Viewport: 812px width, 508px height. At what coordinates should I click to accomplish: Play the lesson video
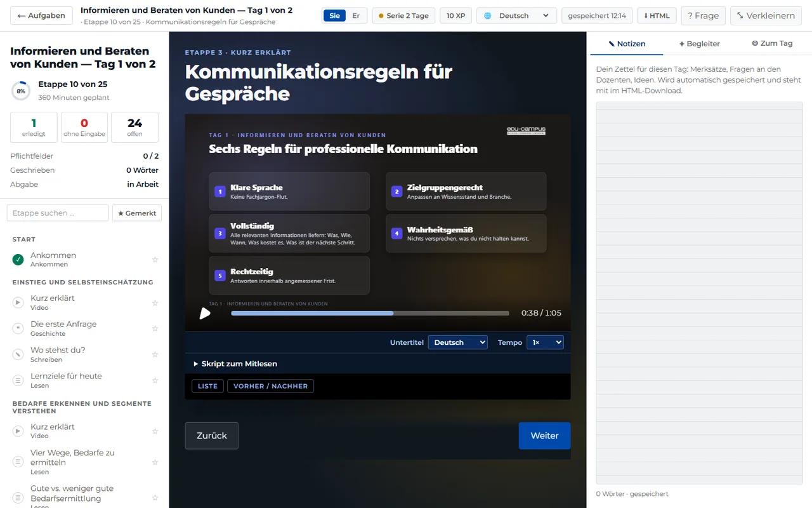click(x=205, y=313)
